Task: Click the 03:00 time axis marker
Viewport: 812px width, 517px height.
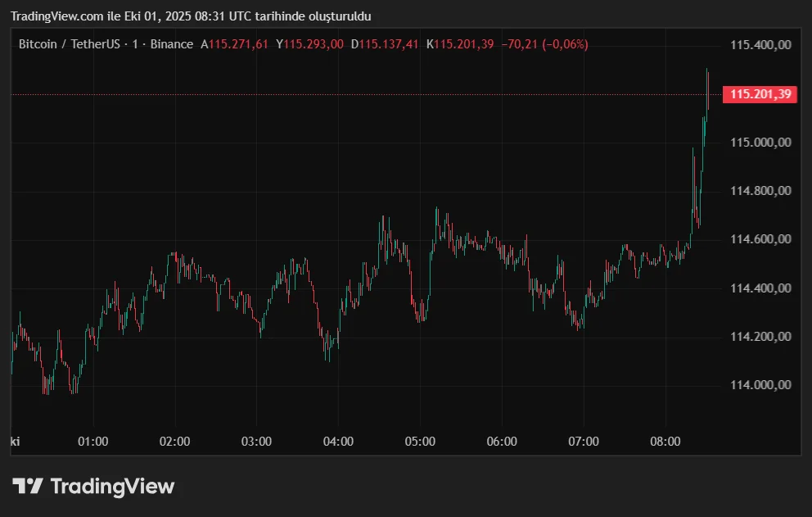Action: pyautogui.click(x=256, y=441)
